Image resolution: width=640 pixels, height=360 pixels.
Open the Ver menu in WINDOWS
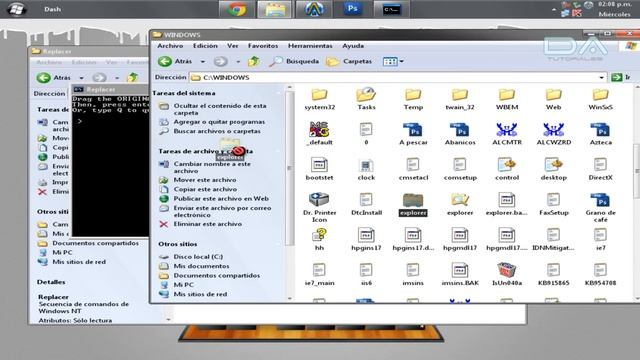point(233,46)
